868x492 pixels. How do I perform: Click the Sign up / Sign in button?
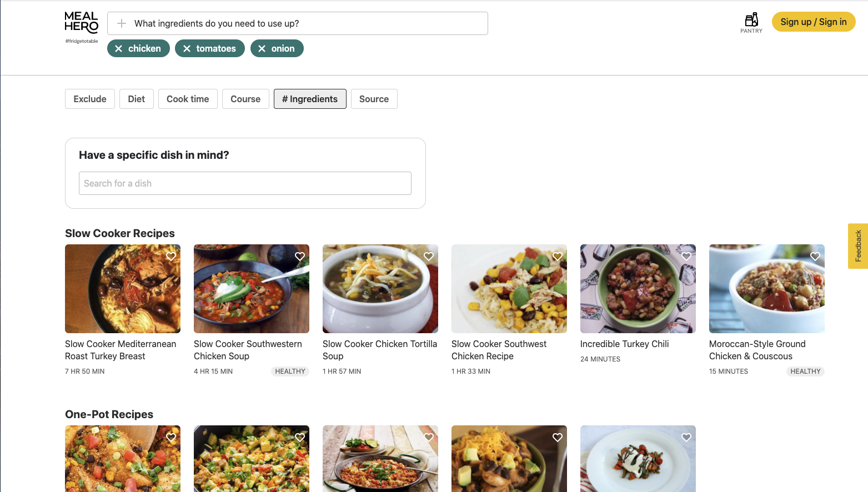click(x=814, y=22)
